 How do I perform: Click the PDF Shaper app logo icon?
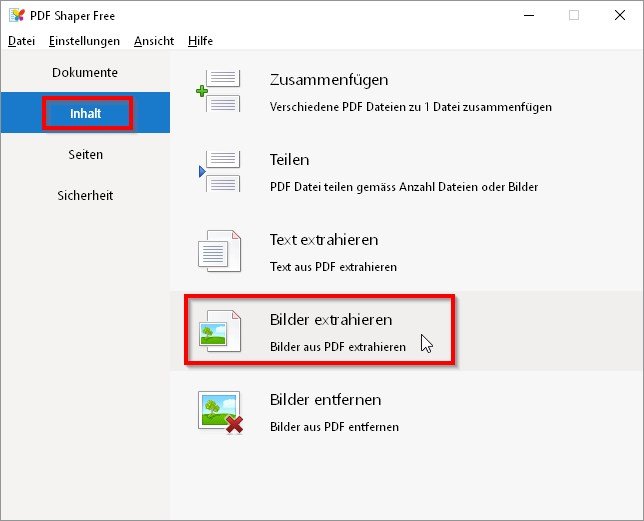(17, 16)
